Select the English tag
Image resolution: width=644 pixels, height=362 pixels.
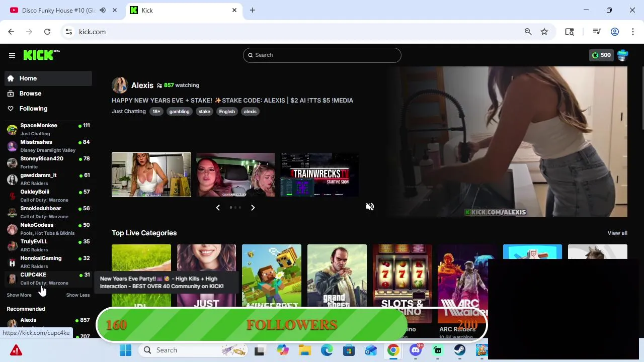coord(227,112)
